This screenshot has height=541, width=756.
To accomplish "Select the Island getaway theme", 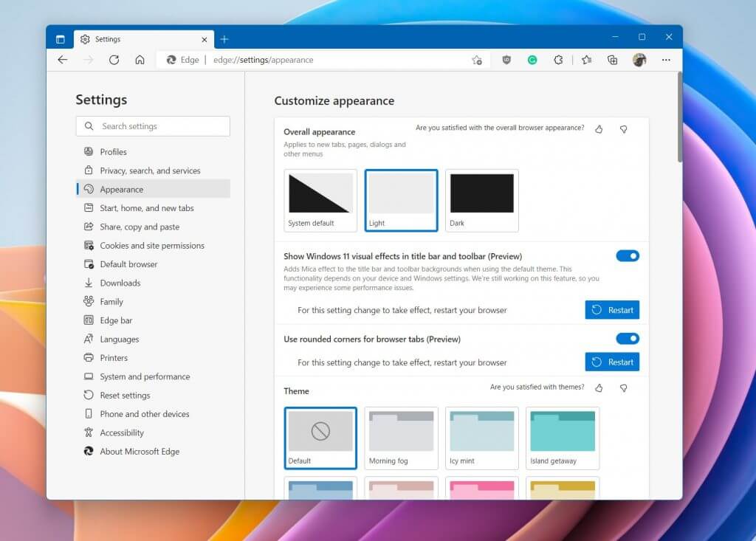I will pyautogui.click(x=563, y=438).
